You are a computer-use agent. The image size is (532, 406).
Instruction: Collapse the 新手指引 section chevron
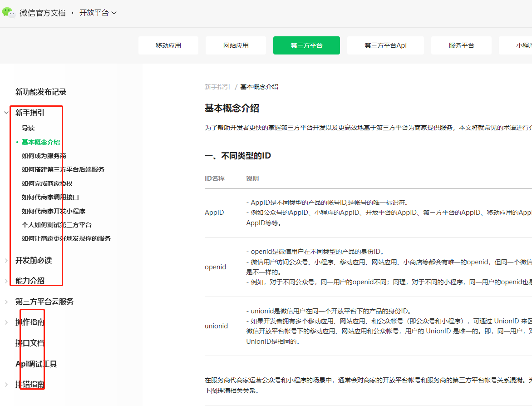click(6, 113)
